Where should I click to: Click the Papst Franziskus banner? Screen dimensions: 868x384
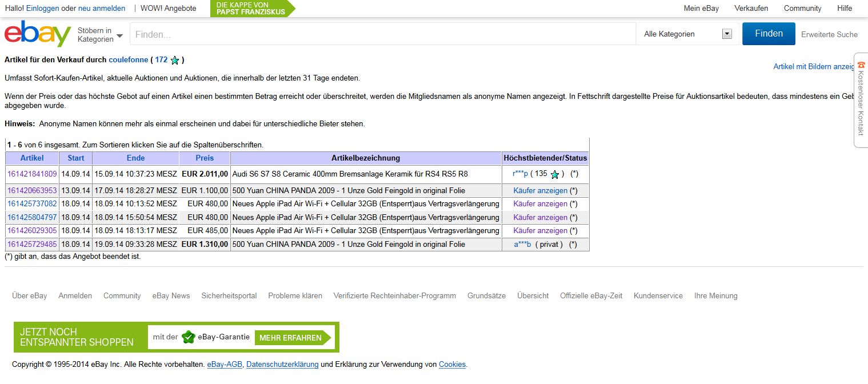coord(253,8)
